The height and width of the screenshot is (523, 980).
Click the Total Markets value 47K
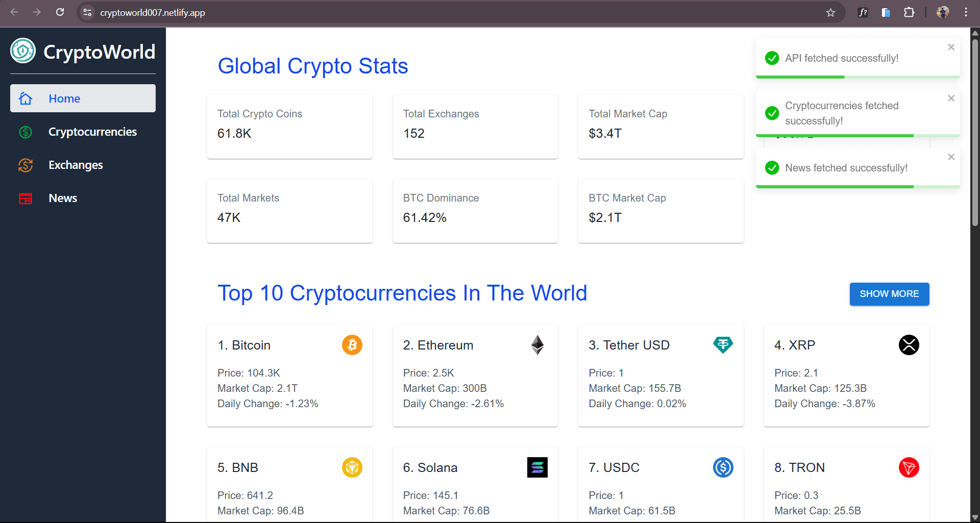(x=229, y=218)
